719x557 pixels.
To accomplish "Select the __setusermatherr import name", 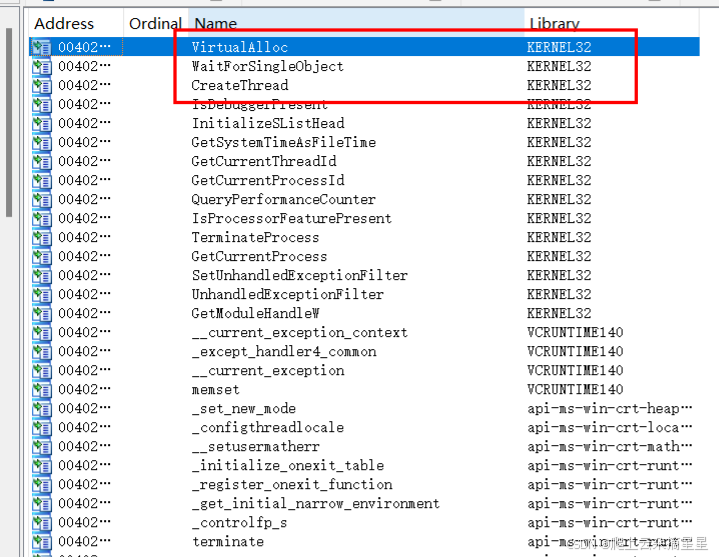I will 256,447.
